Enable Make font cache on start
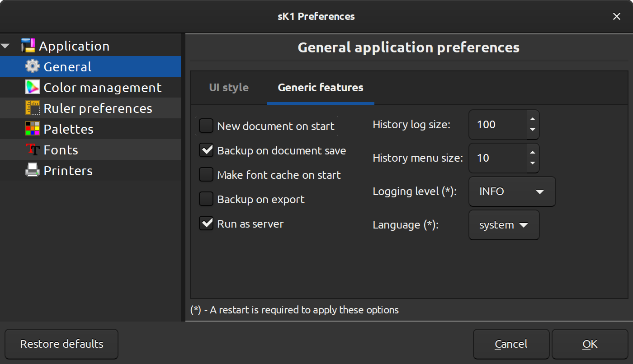 click(x=206, y=175)
